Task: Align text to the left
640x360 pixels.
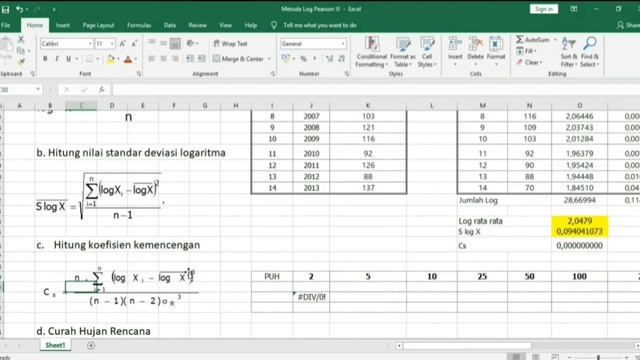Action: pos(151,59)
